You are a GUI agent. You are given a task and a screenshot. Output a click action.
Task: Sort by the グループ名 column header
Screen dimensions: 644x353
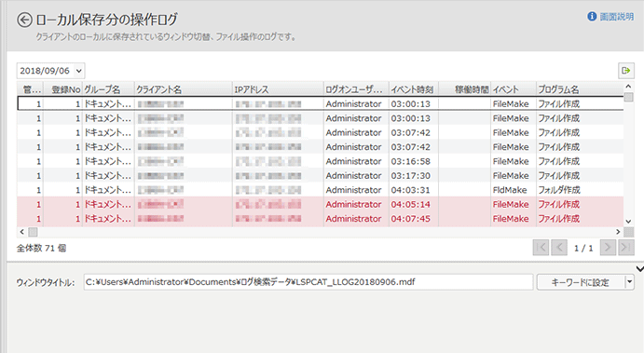point(108,89)
